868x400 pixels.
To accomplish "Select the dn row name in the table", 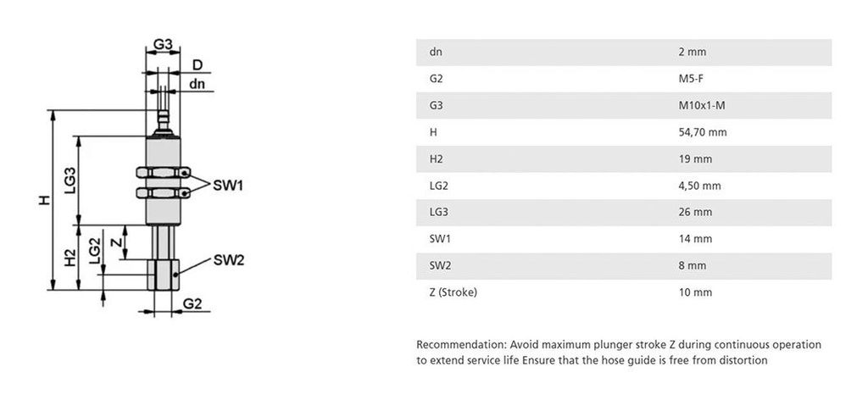I will tap(436, 53).
